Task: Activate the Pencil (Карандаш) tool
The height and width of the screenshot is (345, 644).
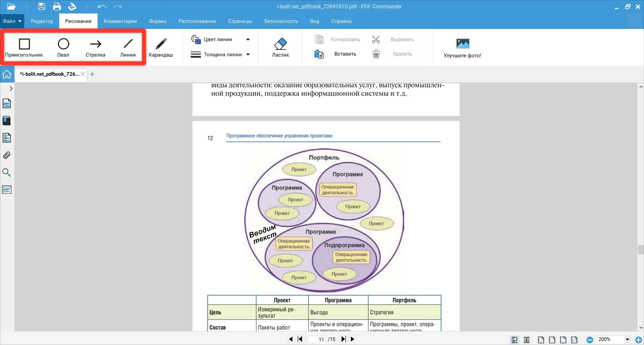Action: [x=161, y=48]
